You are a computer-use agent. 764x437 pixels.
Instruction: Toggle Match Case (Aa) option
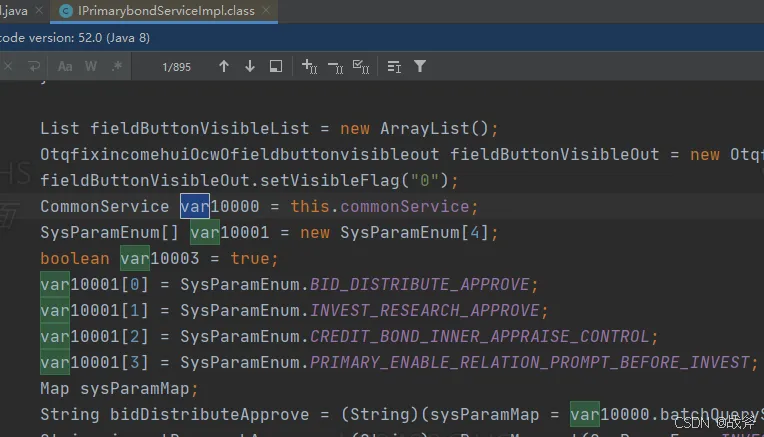coord(65,67)
